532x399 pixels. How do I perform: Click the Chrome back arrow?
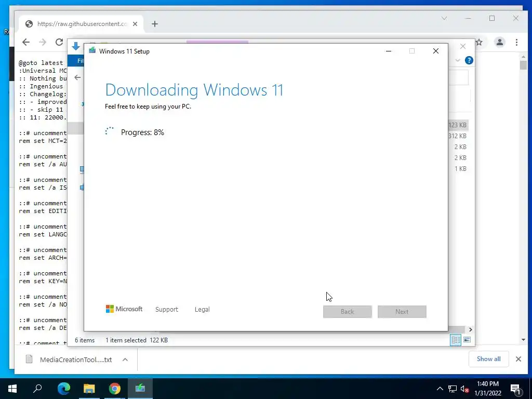tap(26, 42)
